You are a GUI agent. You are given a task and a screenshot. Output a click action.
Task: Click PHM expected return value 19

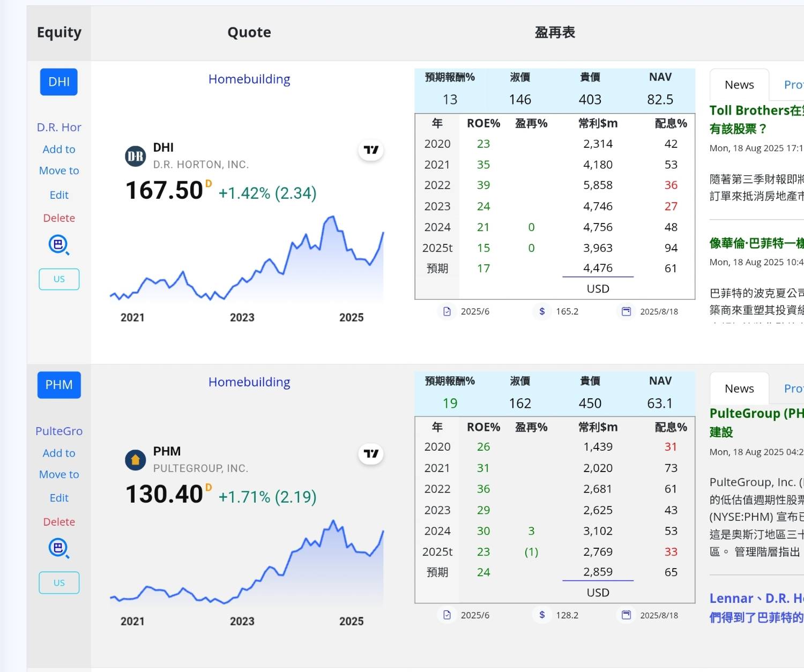point(450,404)
